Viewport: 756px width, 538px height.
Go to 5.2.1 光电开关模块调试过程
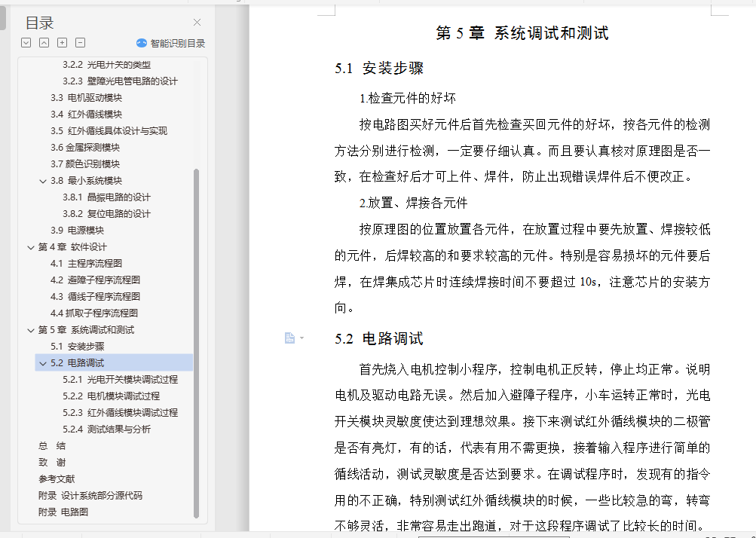click(120, 380)
